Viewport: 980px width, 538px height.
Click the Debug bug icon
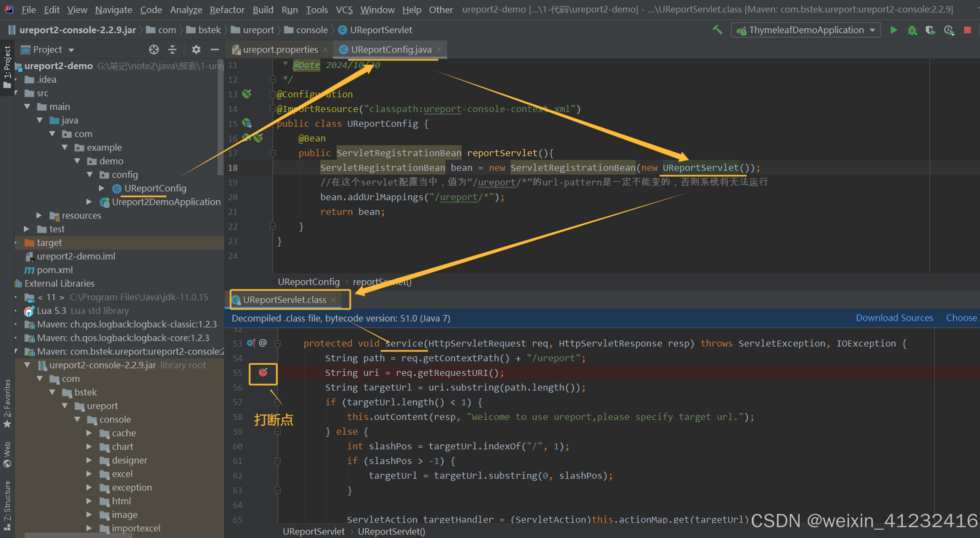click(912, 30)
